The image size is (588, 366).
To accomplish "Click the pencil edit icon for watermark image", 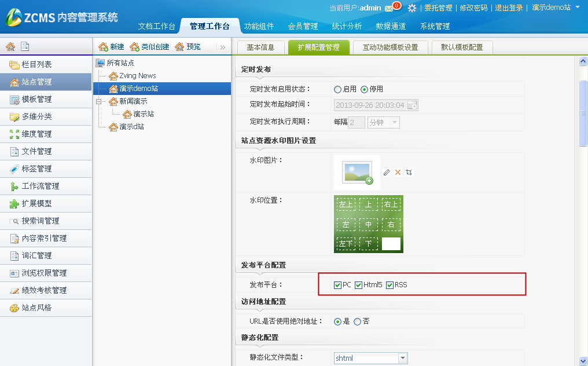I will [387, 173].
